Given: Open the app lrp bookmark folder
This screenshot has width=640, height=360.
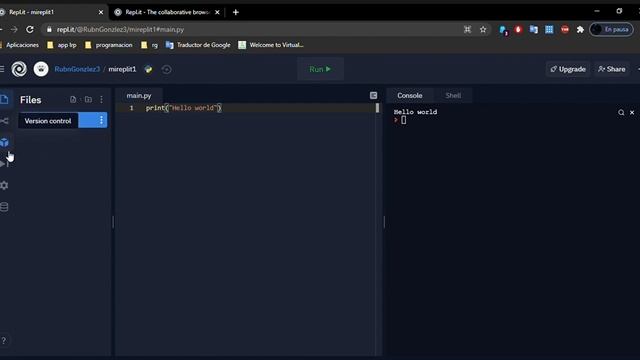Looking at the screenshot, I should tap(62, 45).
